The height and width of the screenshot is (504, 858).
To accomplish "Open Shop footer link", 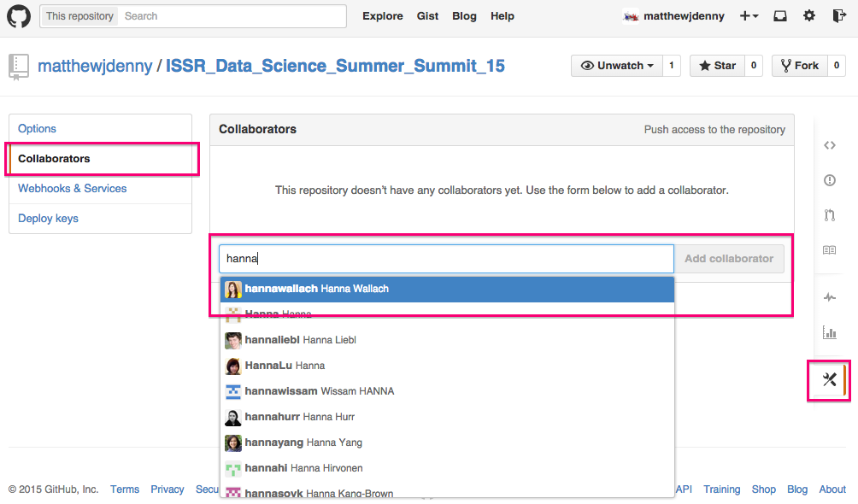I will 763,489.
